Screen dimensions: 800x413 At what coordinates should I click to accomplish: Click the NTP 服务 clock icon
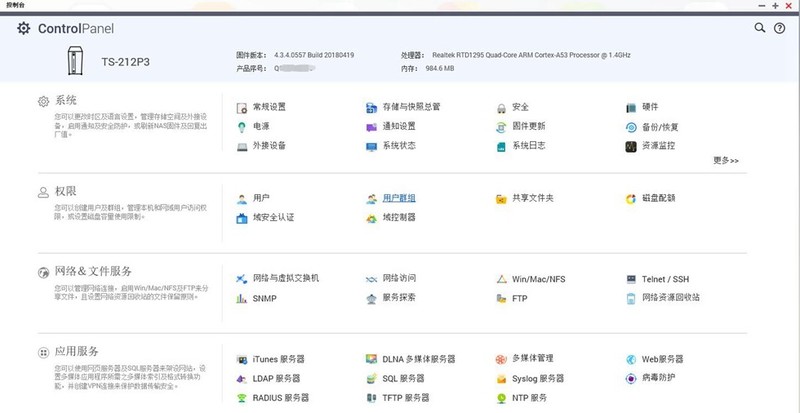(x=502, y=398)
